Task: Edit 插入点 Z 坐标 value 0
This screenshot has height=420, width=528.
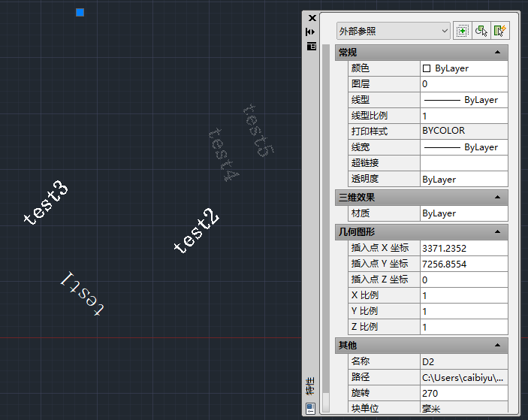Action: pos(463,279)
